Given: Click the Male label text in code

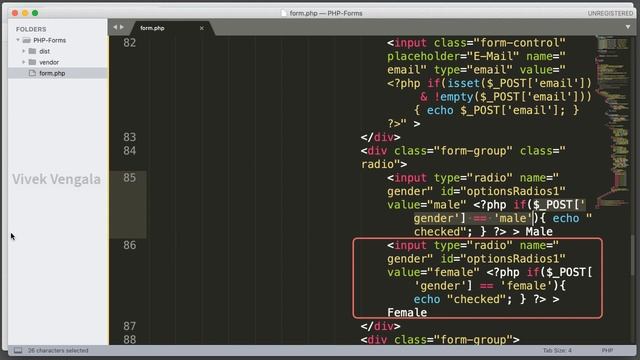Looking at the screenshot, I should [x=539, y=231].
